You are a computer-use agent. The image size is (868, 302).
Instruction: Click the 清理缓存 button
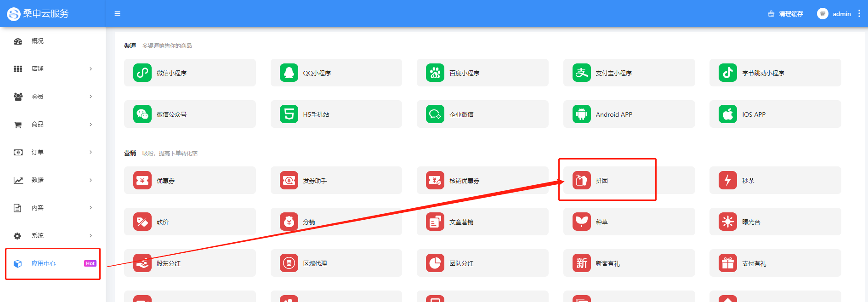coord(785,14)
